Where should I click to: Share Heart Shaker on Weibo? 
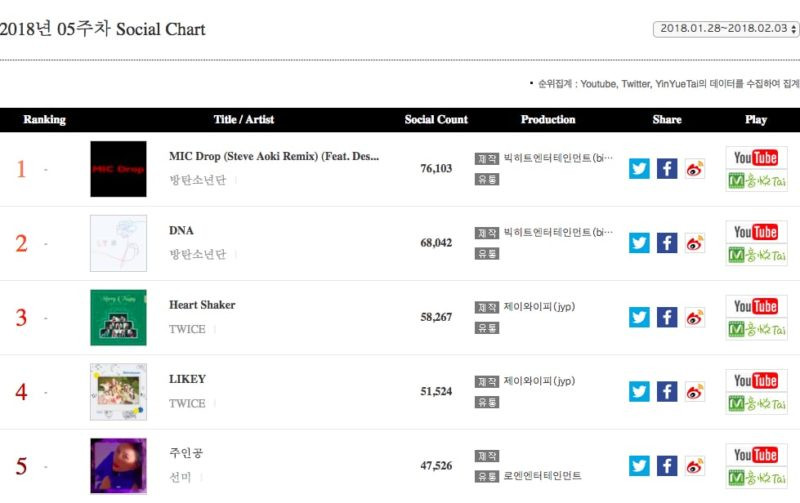(694, 317)
